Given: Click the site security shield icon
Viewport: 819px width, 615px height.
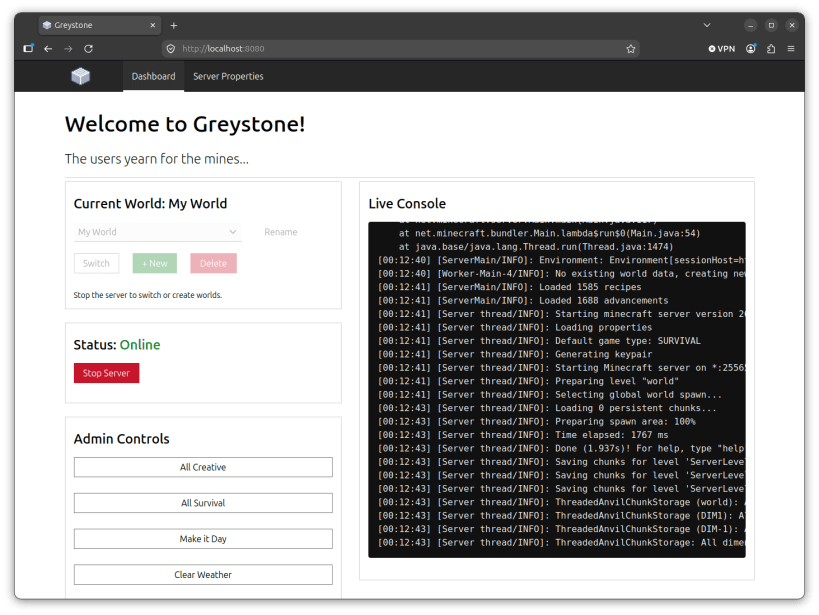Looking at the screenshot, I should (171, 49).
